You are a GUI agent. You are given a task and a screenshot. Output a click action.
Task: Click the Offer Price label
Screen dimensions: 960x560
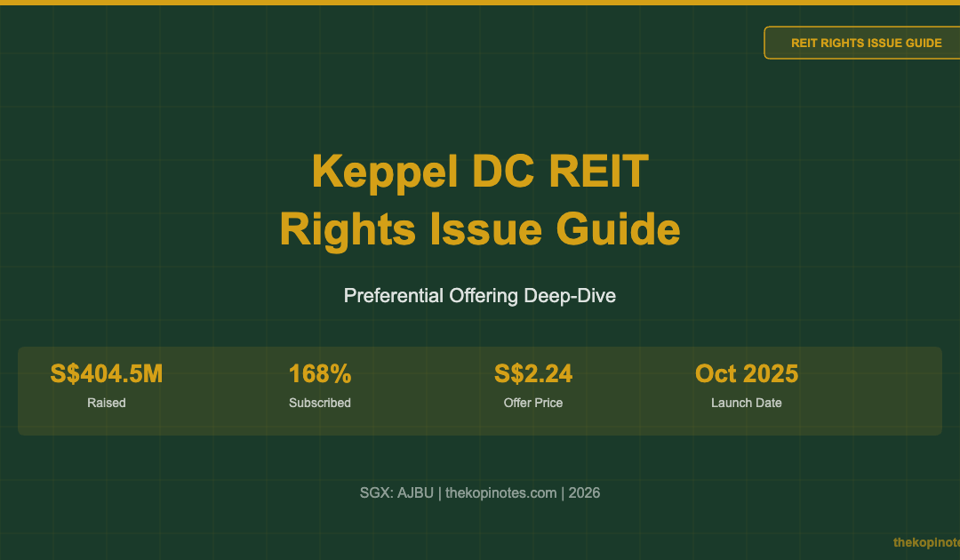click(x=533, y=403)
